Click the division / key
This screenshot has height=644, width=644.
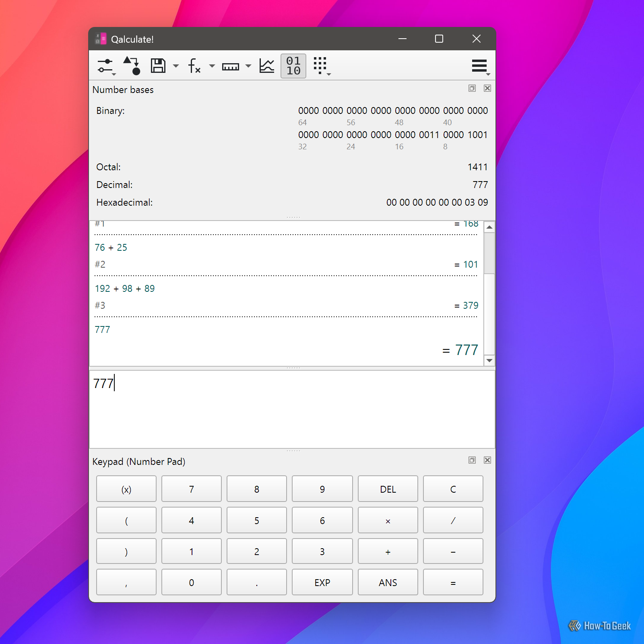pyautogui.click(x=453, y=520)
